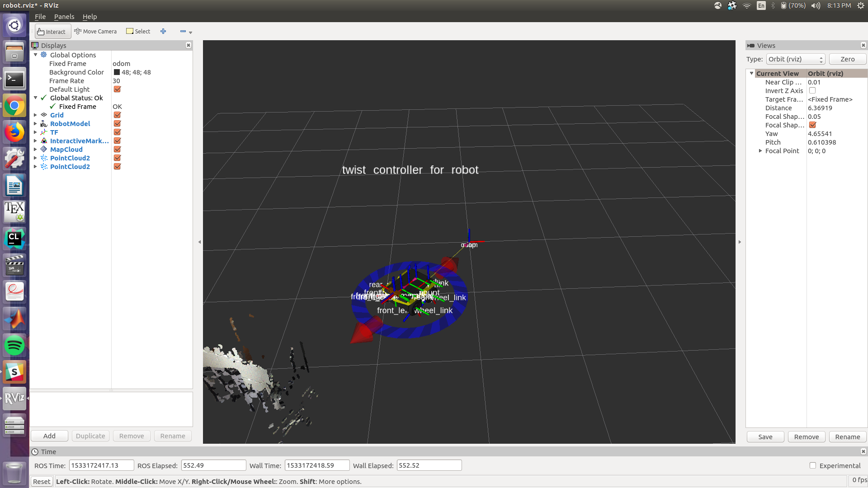The width and height of the screenshot is (868, 488).
Task: Expand the InteractiveMarkers display entry
Action: pos(35,141)
